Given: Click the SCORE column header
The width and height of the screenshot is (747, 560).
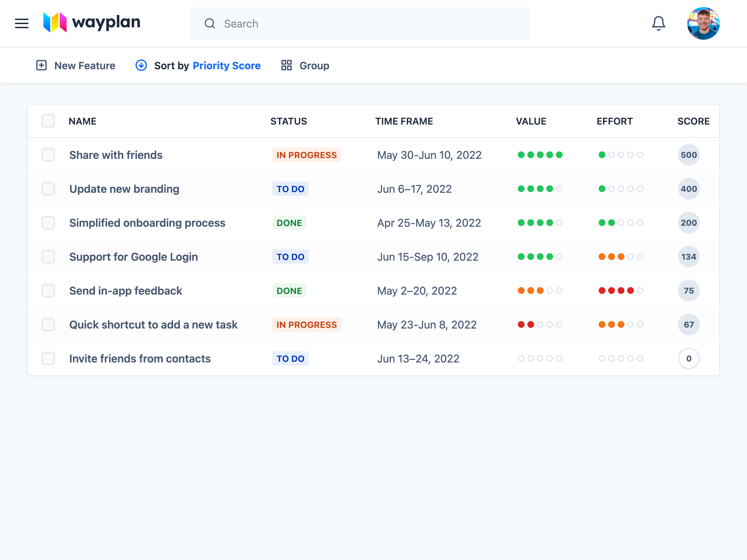Looking at the screenshot, I should [693, 121].
